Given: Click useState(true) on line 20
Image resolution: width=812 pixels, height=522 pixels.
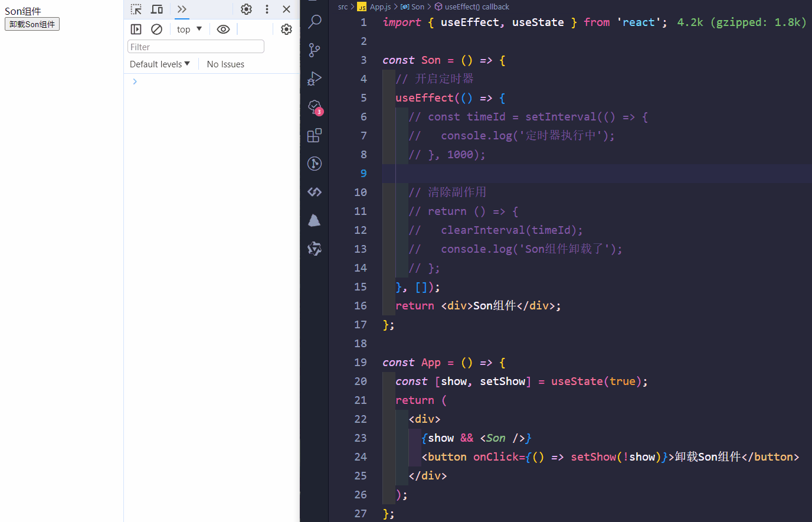Looking at the screenshot, I should pyautogui.click(x=597, y=381).
